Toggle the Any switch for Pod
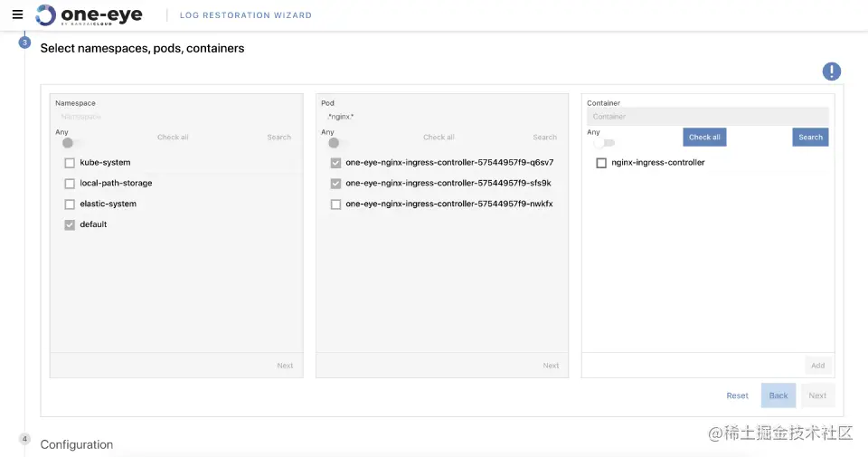This screenshot has width=868, height=457. pos(337,143)
